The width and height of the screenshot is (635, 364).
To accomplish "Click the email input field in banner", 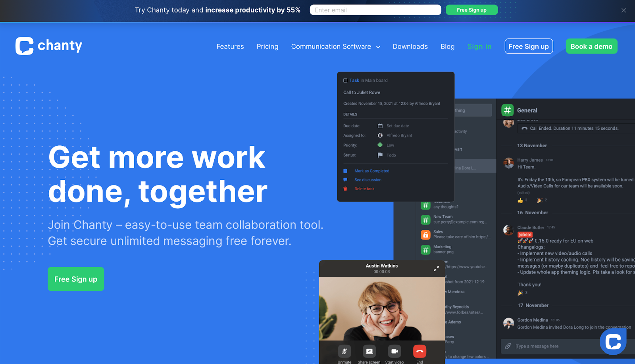I will pyautogui.click(x=375, y=10).
